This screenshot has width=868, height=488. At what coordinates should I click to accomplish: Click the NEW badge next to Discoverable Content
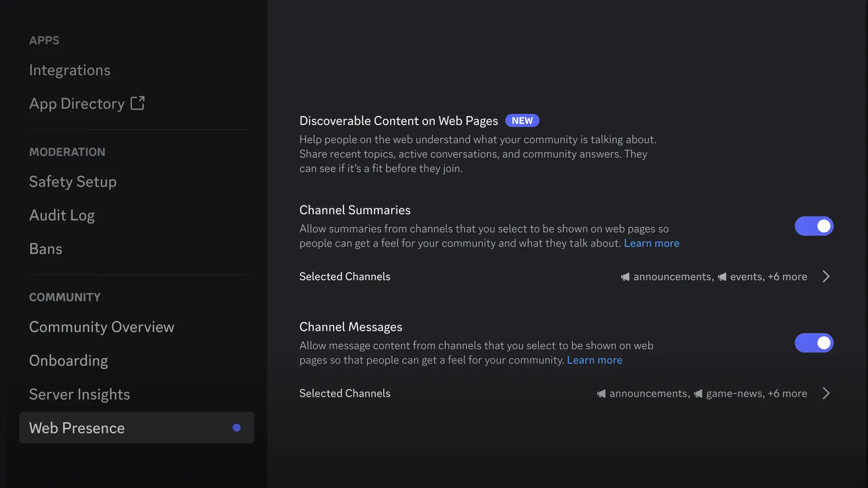pyautogui.click(x=522, y=121)
